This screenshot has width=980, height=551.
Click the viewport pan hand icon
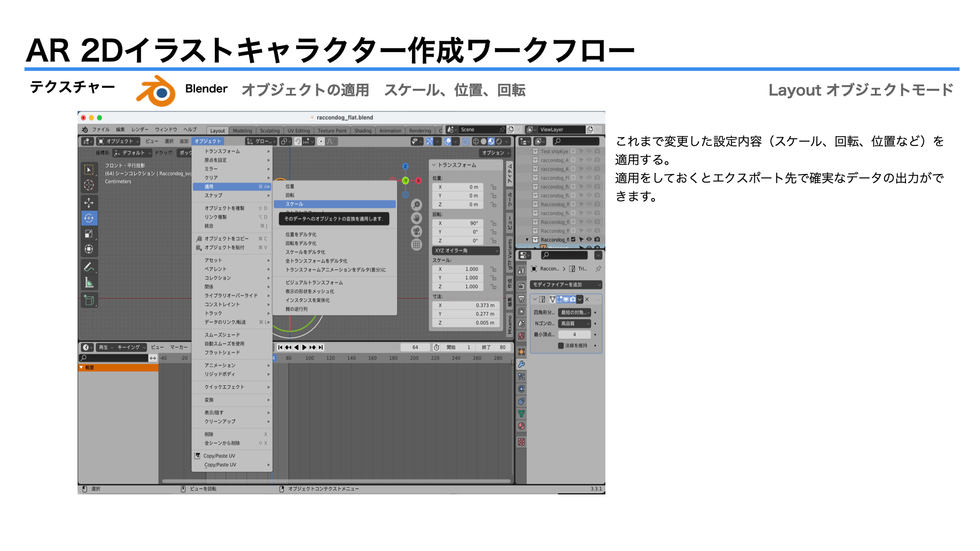[x=416, y=218]
